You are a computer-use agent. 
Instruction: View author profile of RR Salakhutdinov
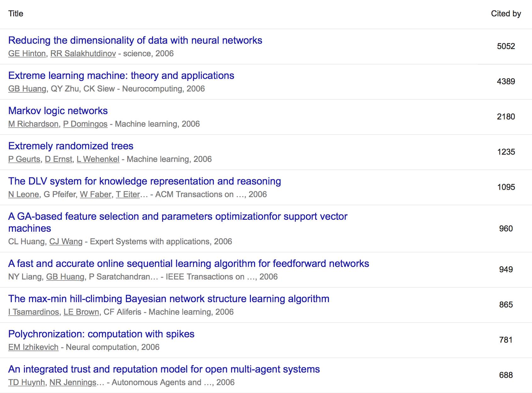coord(83,54)
